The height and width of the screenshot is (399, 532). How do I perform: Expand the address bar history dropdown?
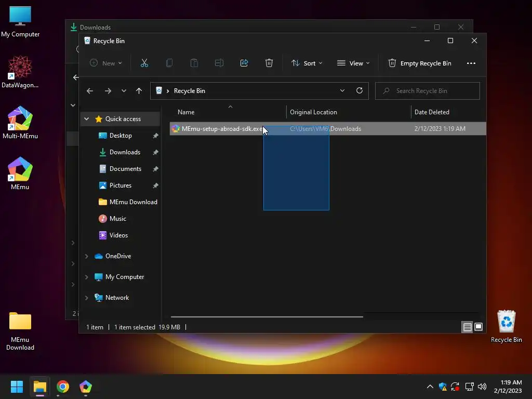pyautogui.click(x=342, y=90)
